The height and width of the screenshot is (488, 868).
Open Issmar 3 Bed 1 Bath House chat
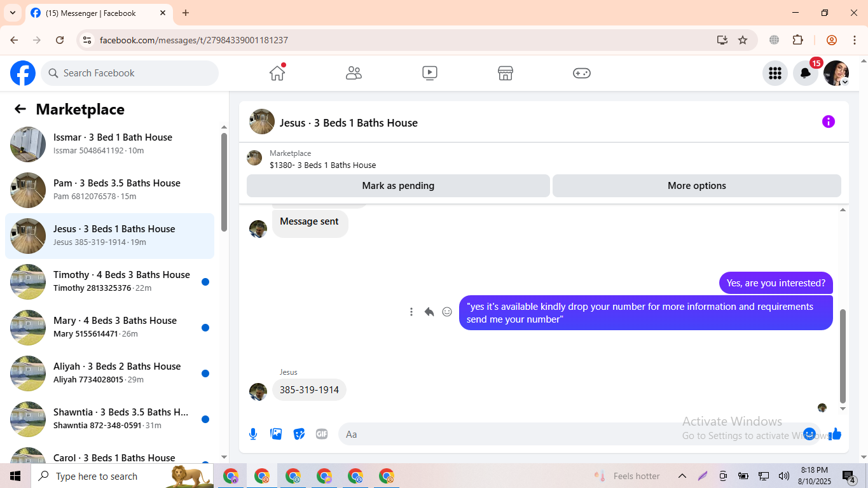tap(109, 144)
